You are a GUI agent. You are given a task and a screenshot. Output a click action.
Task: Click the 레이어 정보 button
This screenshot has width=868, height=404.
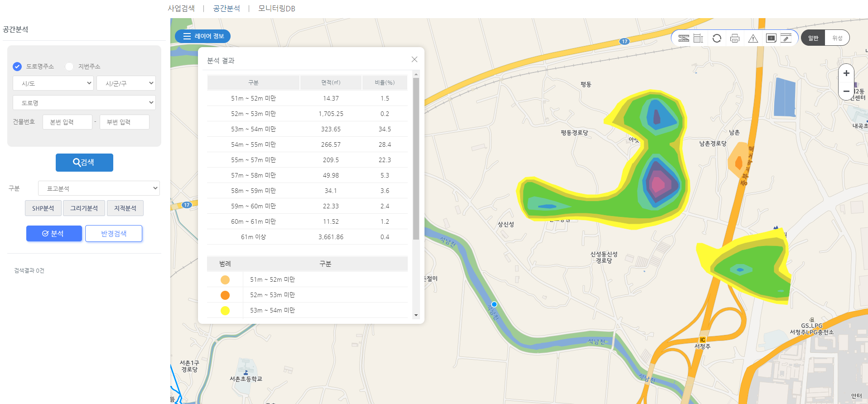203,36
